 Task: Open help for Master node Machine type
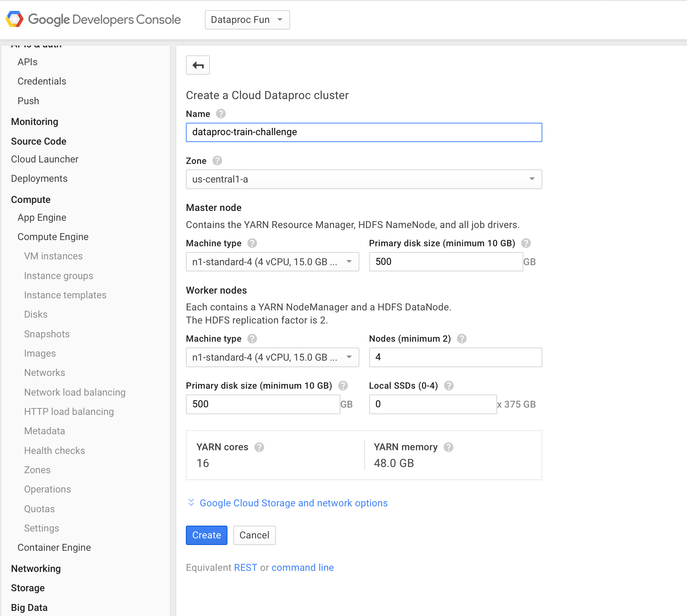(252, 243)
